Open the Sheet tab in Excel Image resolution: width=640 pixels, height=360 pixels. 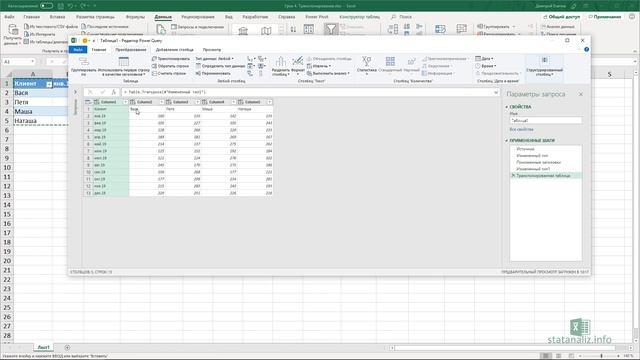click(43, 347)
